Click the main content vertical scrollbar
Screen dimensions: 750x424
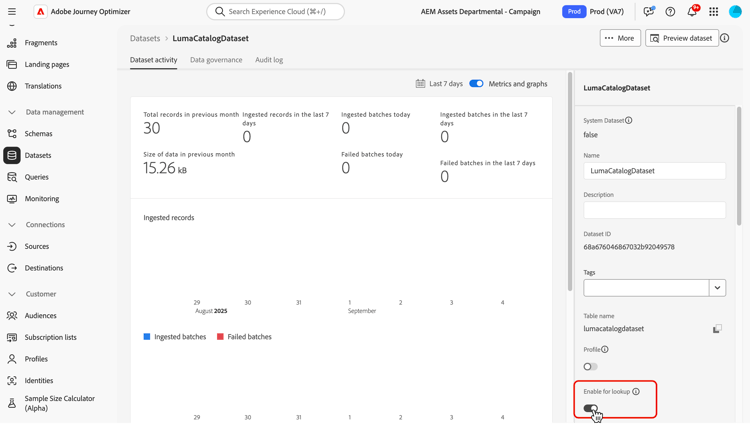pos(570,181)
